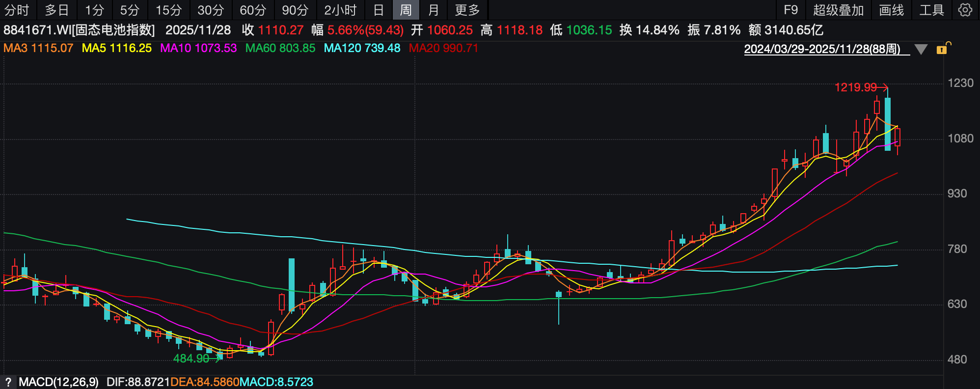Select the 多日 multi-day tab
Viewport: 980px width, 389px height.
(x=57, y=10)
